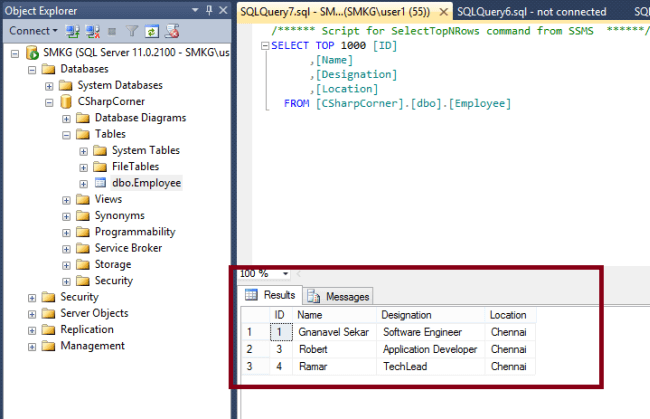650x419 pixels.
Task: Switch to the SQLQuery6.sql not connected tab
Action: [x=531, y=12]
